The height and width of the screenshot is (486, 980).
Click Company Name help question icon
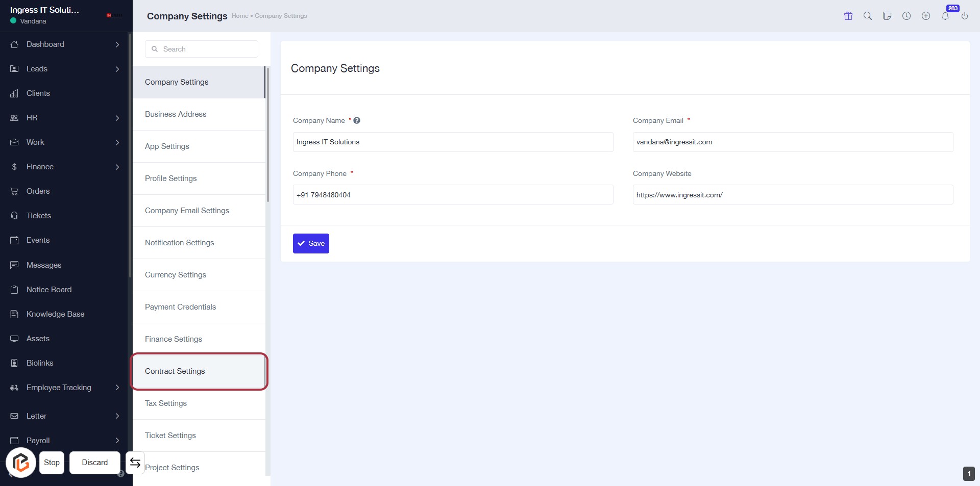point(357,120)
